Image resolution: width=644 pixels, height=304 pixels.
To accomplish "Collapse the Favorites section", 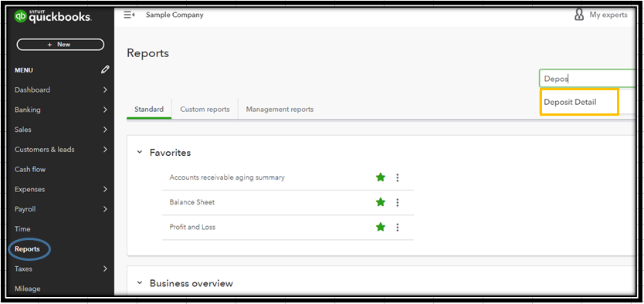I will tap(140, 152).
